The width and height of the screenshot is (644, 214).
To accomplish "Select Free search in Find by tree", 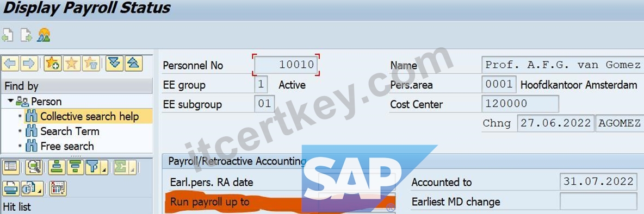I will coord(67,146).
